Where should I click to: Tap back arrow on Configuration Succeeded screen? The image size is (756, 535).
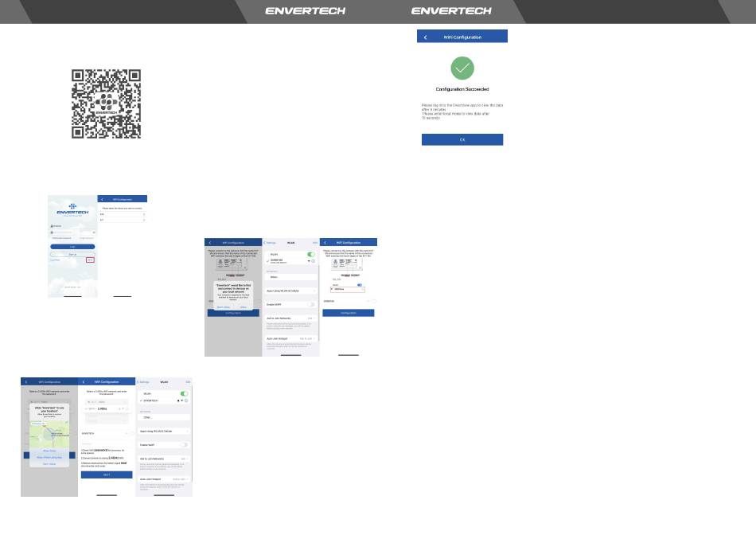pos(425,37)
